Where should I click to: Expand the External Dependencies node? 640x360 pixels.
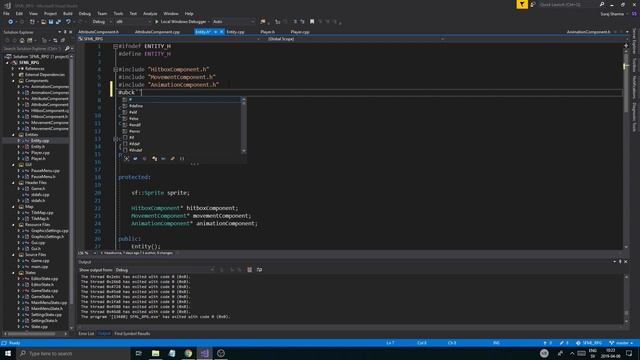[x=13, y=75]
